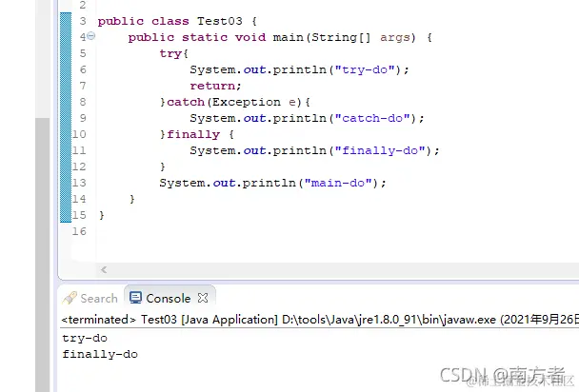
Task: Select the Console tab
Action: [x=169, y=298]
